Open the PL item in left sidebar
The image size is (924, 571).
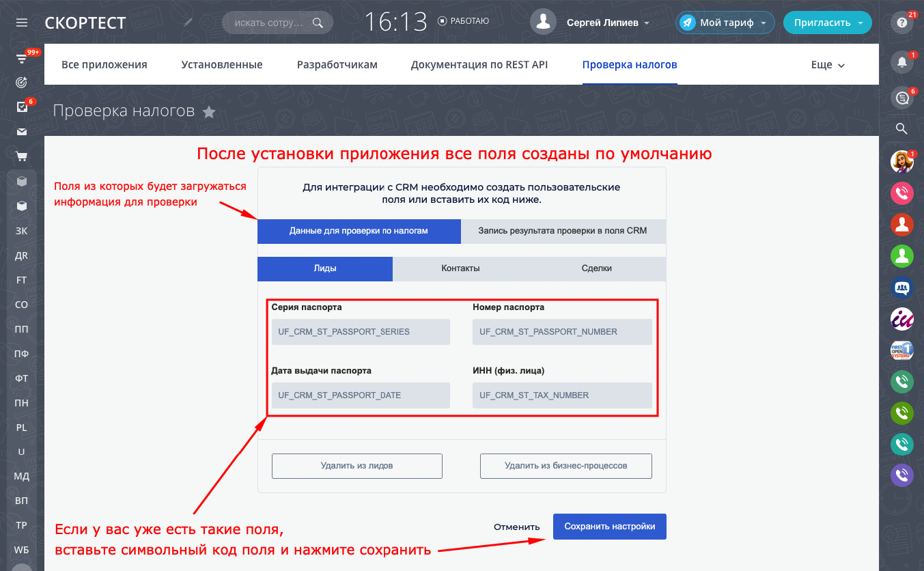coord(22,428)
